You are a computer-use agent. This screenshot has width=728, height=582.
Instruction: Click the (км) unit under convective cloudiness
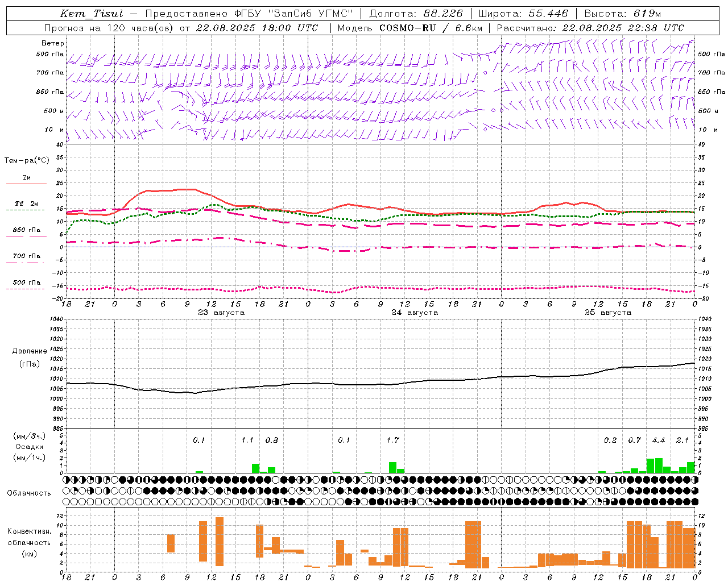click(30, 554)
